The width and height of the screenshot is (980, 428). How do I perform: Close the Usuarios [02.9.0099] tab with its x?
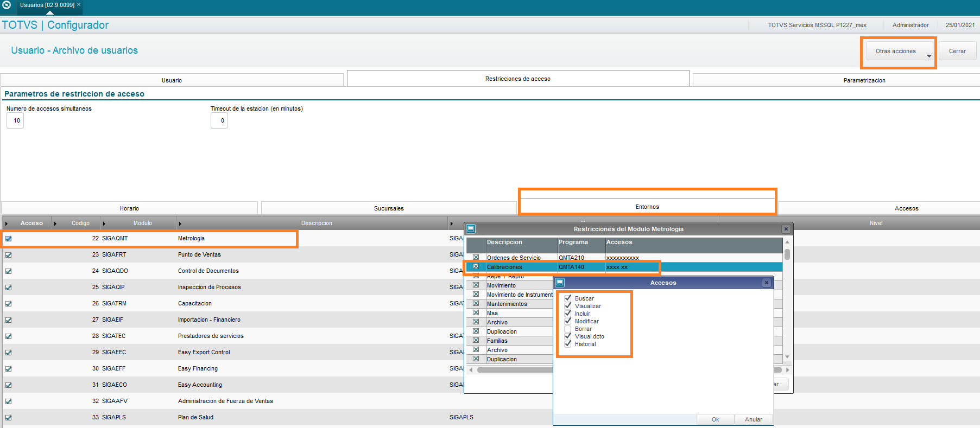79,4
